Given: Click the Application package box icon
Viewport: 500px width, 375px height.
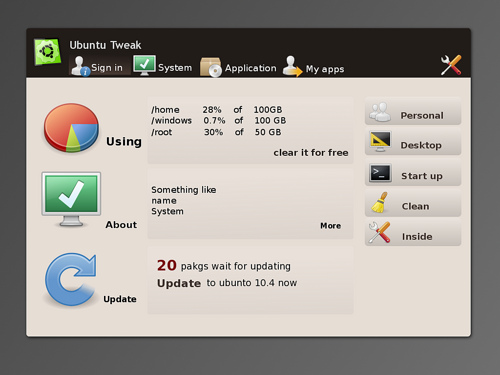Looking at the screenshot, I should coord(211,67).
